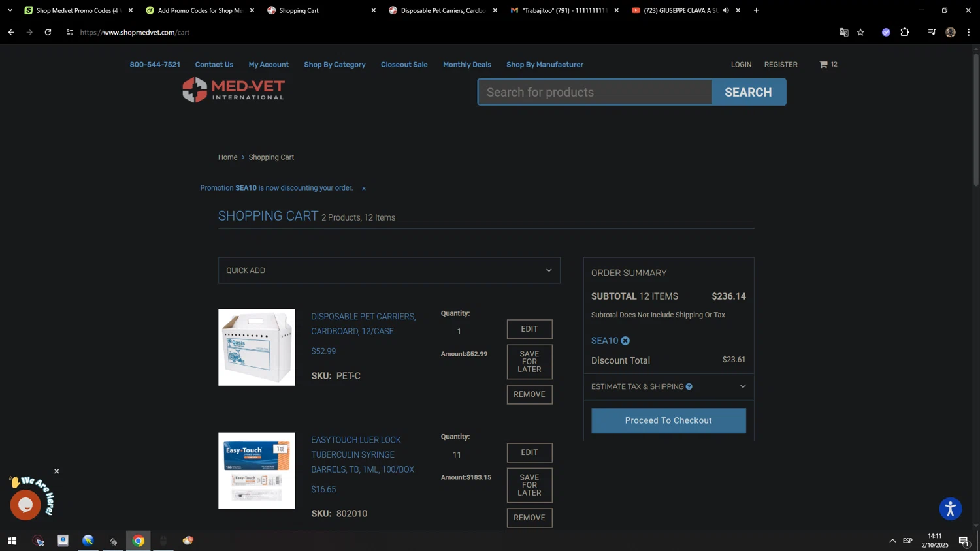Open the accessibility options widget
The height and width of the screenshot is (551, 980).
(x=950, y=509)
